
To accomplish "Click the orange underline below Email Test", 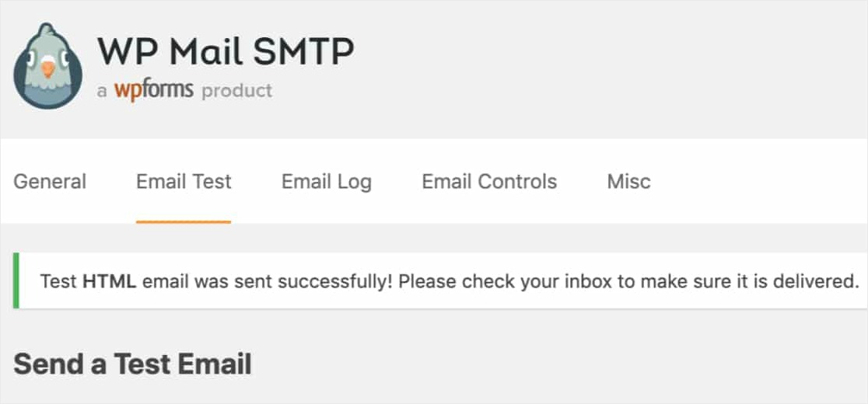I will coord(184,222).
